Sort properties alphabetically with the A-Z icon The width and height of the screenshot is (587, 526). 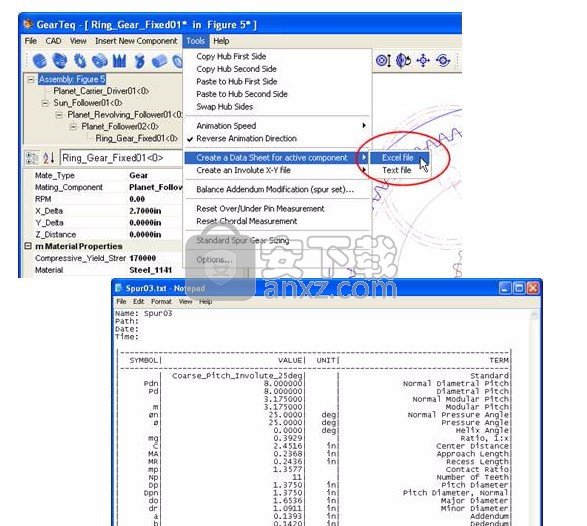tap(49, 158)
